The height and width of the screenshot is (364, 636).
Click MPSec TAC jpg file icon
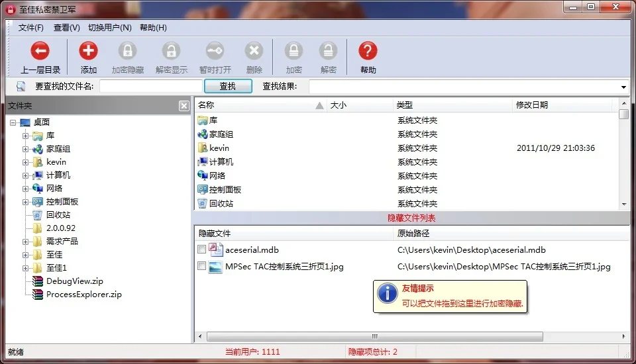[215, 266]
